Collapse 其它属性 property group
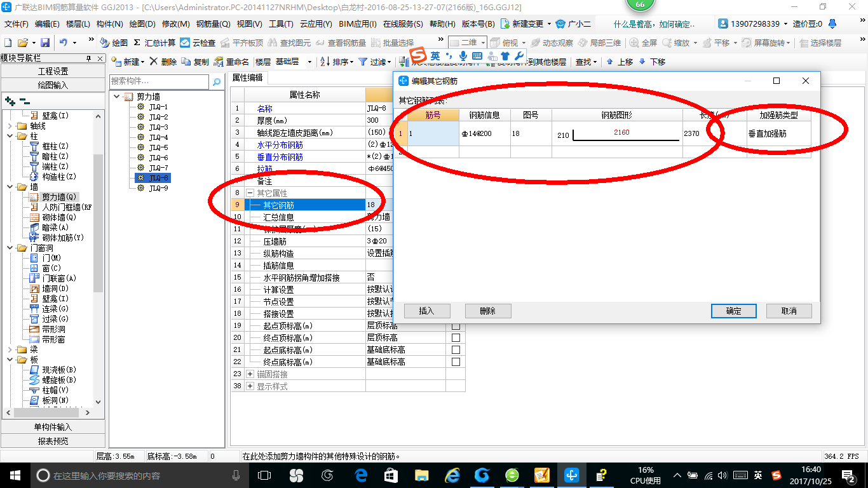This screenshot has height=488, width=868. click(250, 193)
